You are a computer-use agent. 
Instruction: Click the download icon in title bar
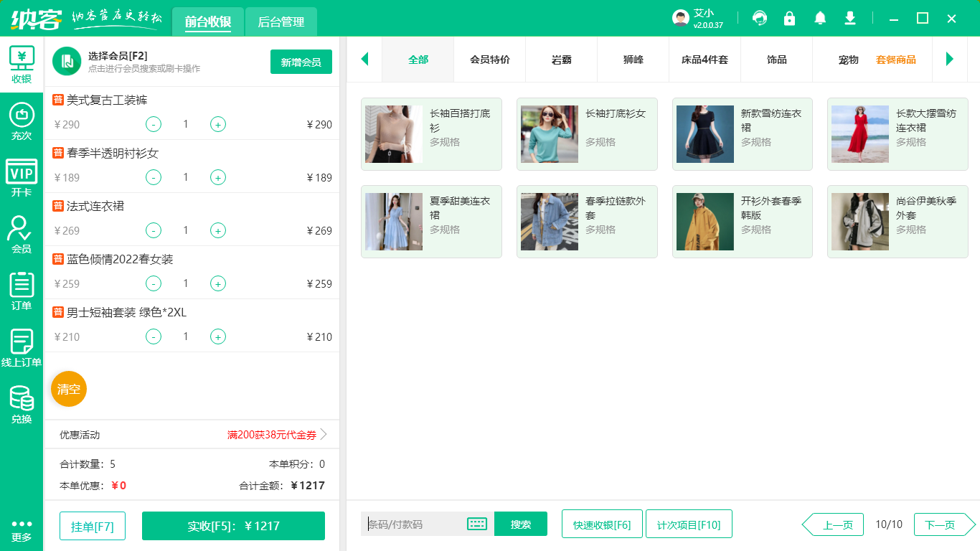(x=849, y=18)
